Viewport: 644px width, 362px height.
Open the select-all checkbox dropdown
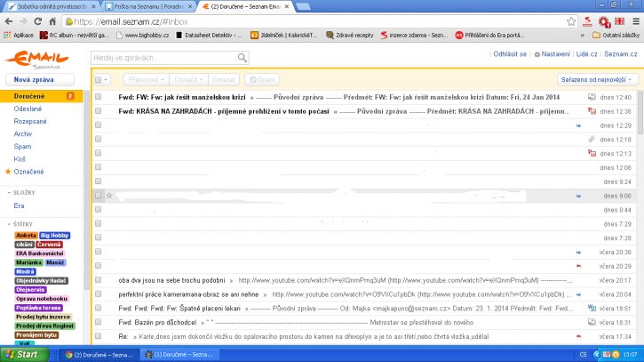tap(101, 79)
